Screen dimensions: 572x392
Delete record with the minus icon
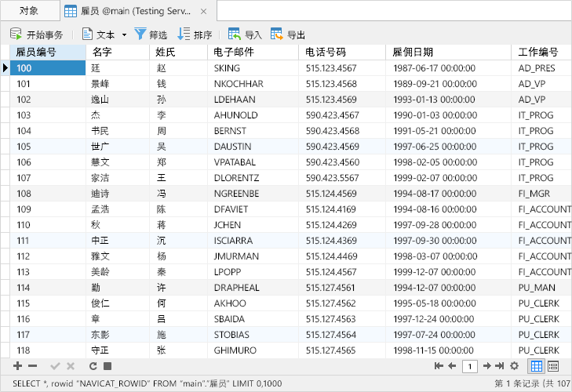(32, 366)
